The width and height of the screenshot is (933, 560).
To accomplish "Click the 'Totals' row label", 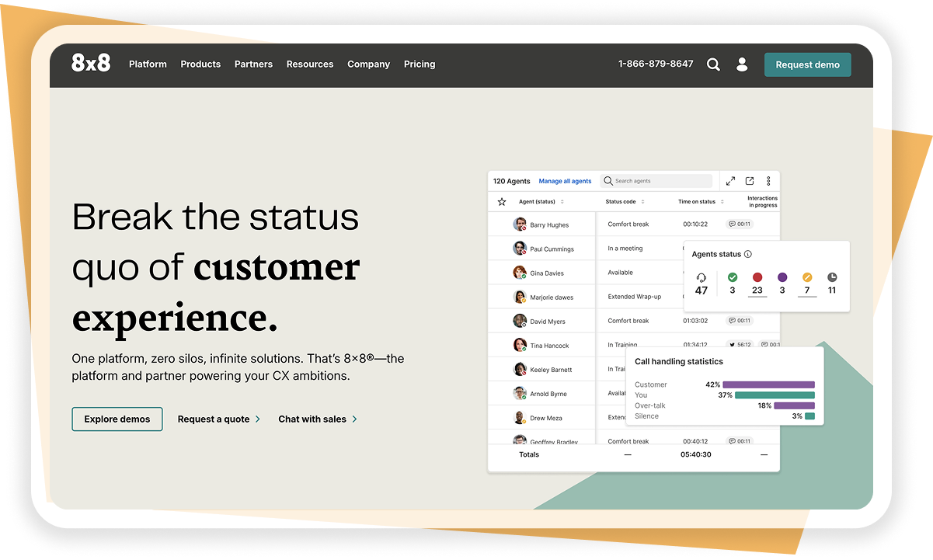I will pos(529,454).
